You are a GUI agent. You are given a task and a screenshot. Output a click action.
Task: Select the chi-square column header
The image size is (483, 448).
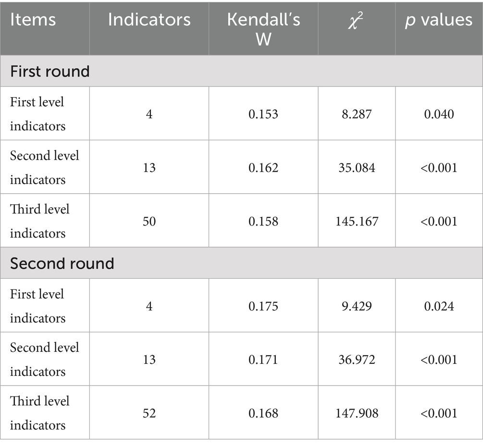(x=357, y=20)
